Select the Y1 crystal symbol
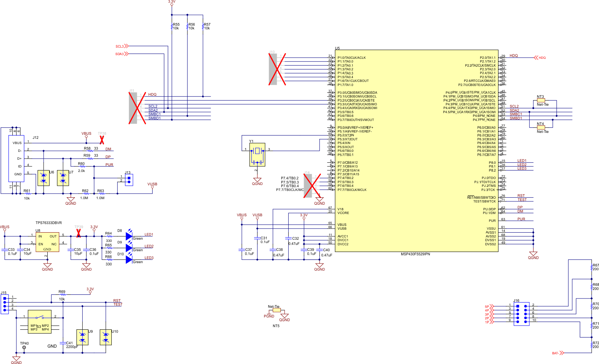Image resolution: width=599 pixels, height=364 pixels. coord(257,154)
